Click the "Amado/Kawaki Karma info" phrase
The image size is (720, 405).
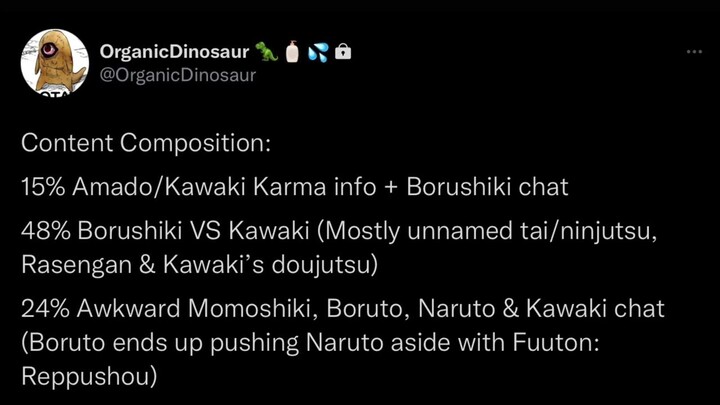(224, 187)
